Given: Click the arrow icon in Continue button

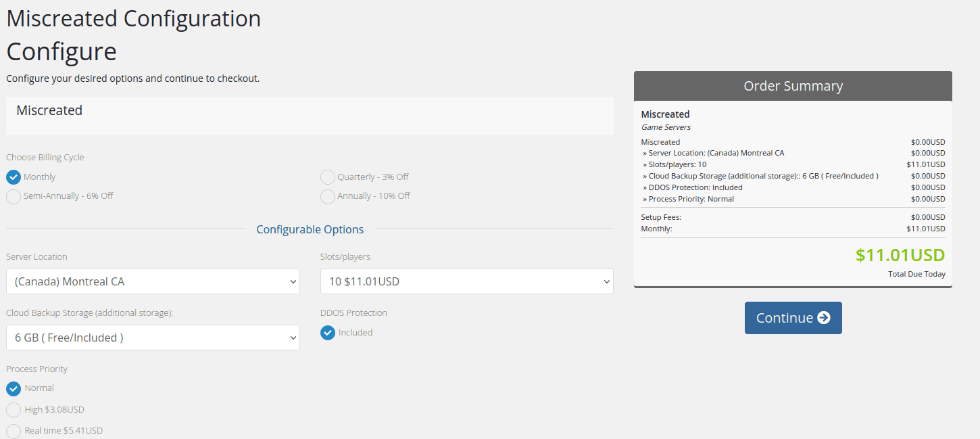Looking at the screenshot, I should point(823,318).
